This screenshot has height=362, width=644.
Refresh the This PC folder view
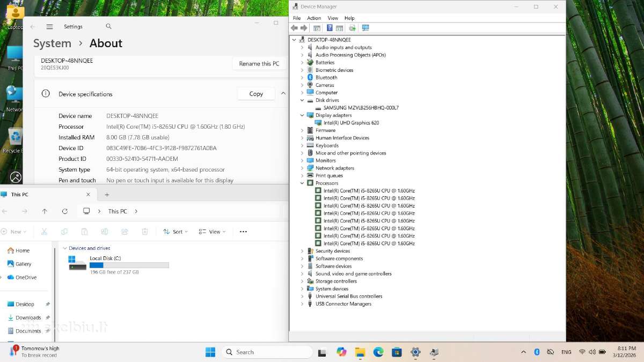click(x=65, y=211)
